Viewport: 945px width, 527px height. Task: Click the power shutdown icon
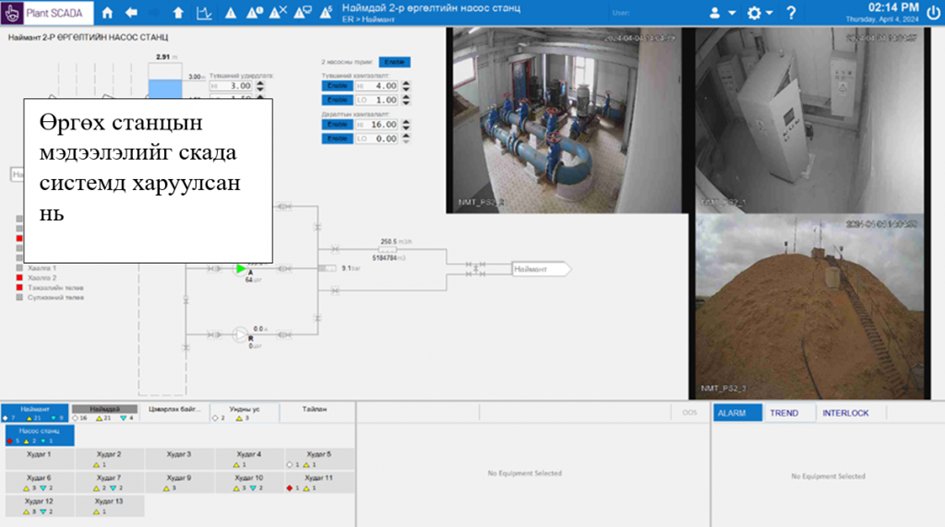pos(934,13)
